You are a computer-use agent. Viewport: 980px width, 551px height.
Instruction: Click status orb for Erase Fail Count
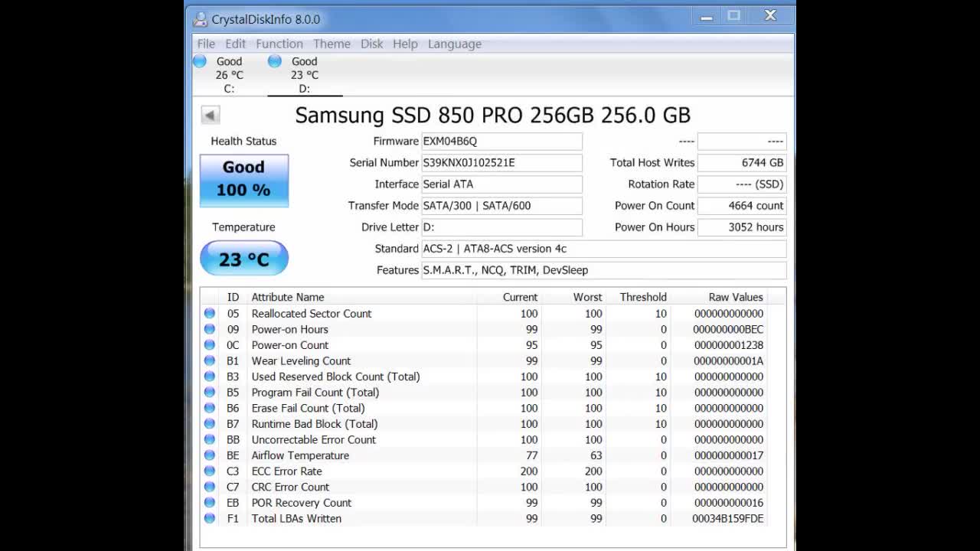tap(209, 408)
